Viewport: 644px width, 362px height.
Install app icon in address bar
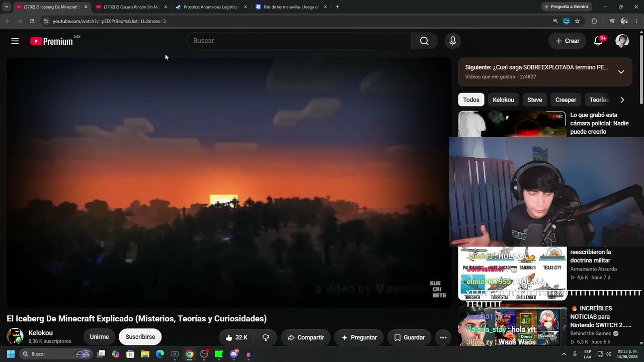(x=567, y=21)
